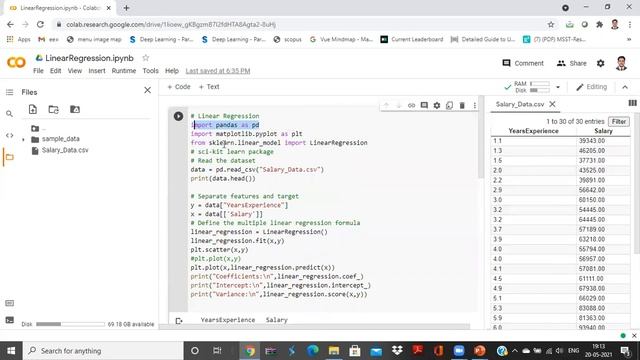Rename the LinearRegression.ipynb notebook title
This screenshot has width=640, height=360.
coord(89,58)
